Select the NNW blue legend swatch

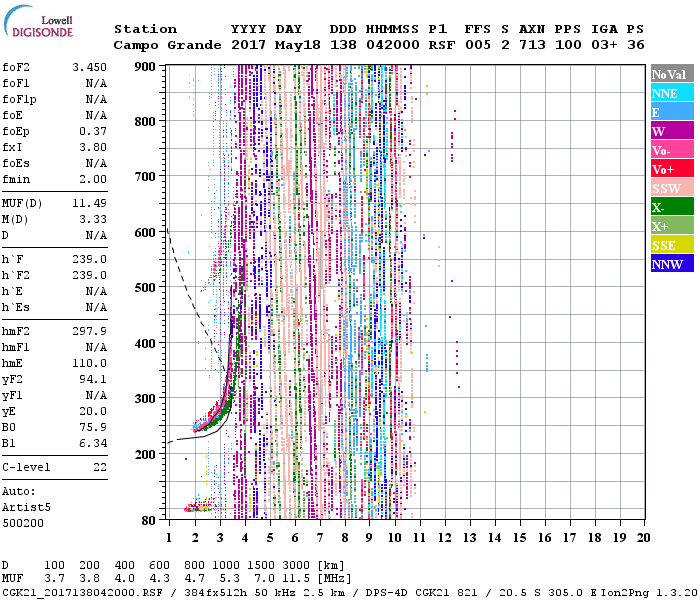pyautogui.click(x=670, y=264)
